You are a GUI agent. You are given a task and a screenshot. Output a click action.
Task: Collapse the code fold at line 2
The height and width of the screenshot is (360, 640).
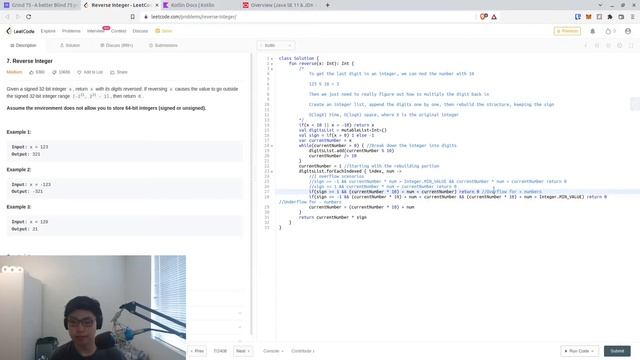pyautogui.click(x=272, y=64)
